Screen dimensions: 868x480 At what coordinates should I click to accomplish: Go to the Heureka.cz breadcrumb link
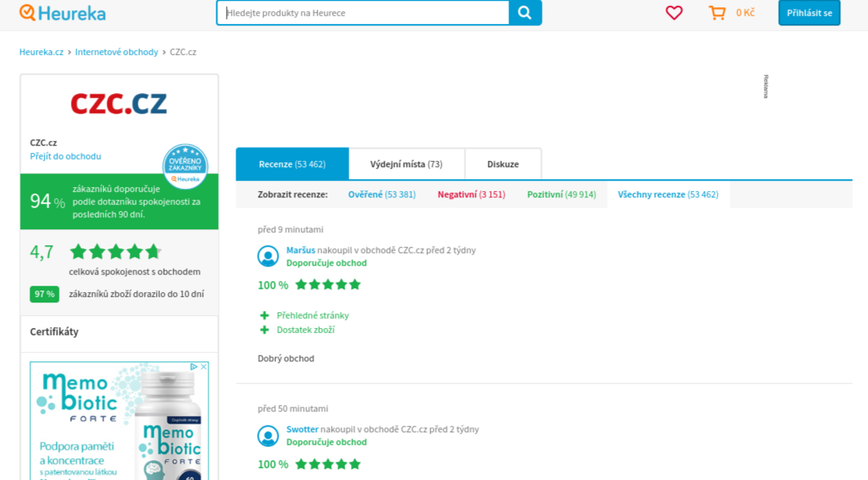pyautogui.click(x=41, y=52)
